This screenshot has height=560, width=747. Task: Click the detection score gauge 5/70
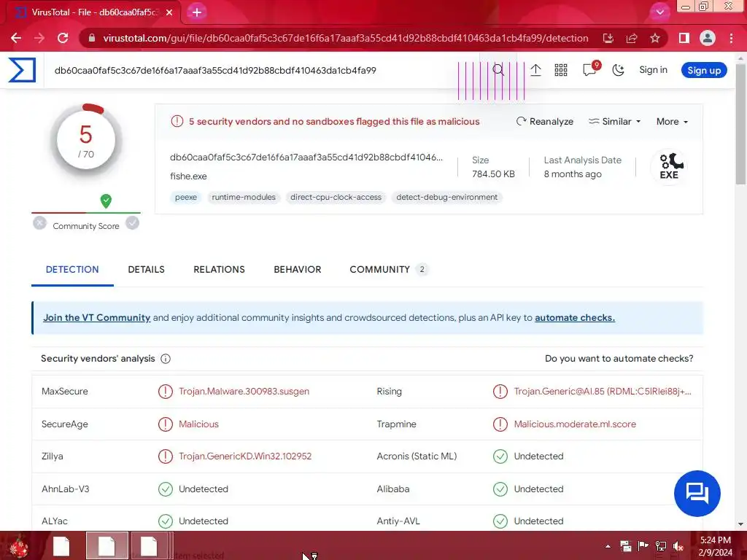click(86, 140)
